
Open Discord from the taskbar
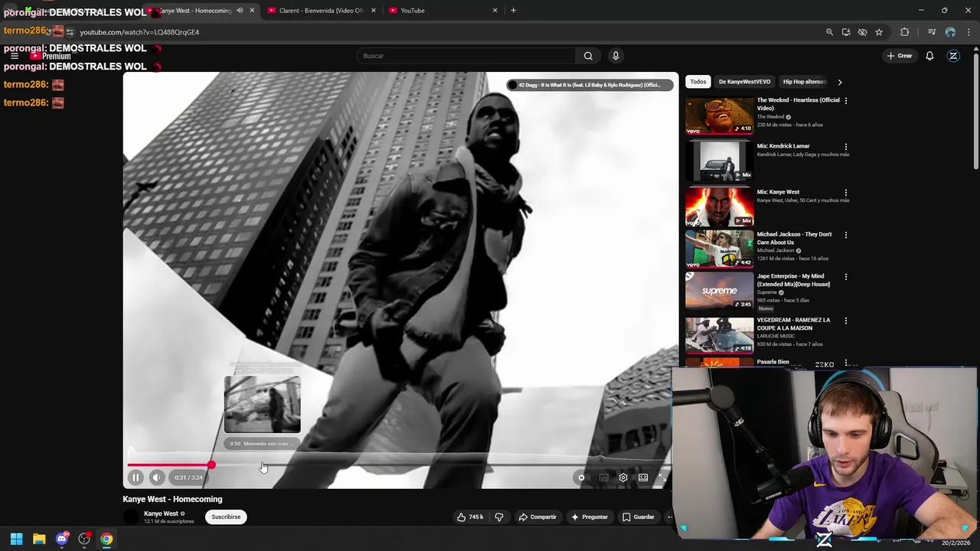point(62,540)
